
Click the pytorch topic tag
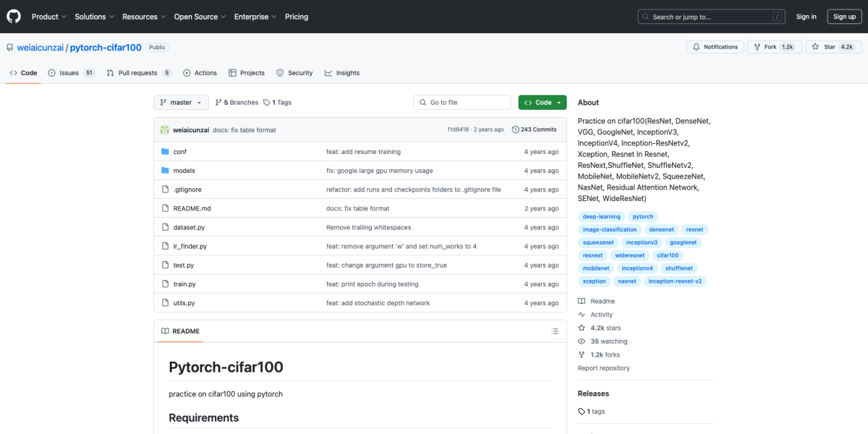(642, 216)
